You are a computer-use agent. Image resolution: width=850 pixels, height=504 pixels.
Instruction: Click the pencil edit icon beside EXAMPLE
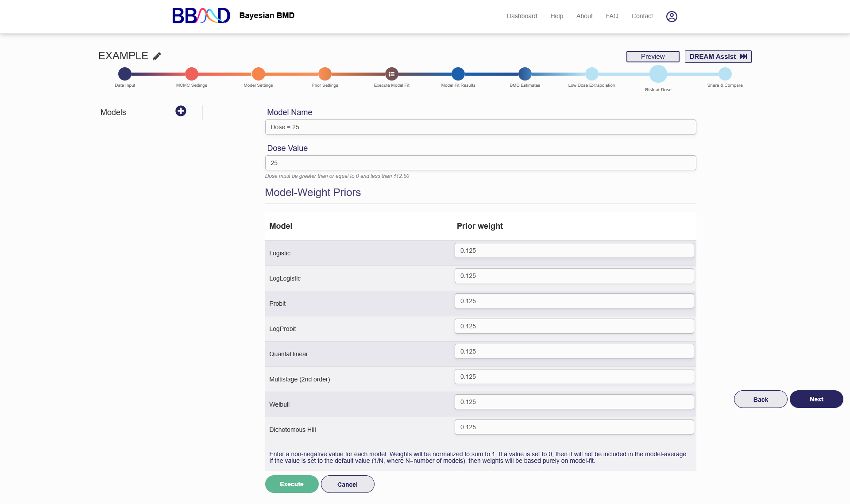[157, 56]
